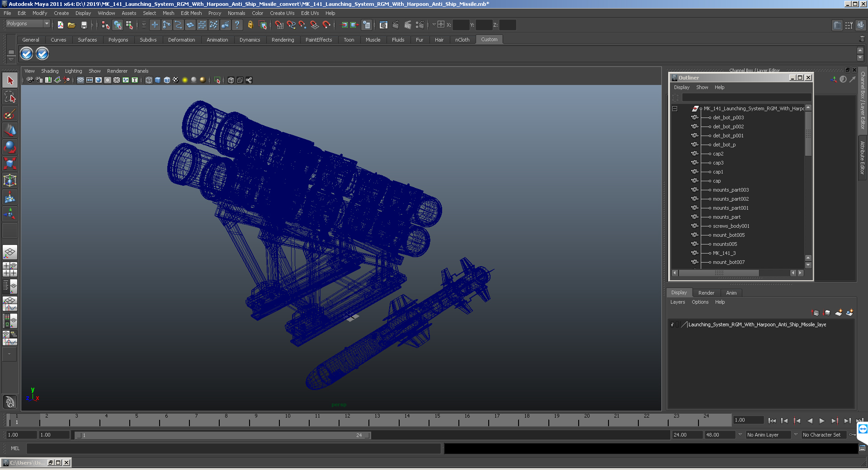Open the selection mask dropdown arrow
This screenshot has width=868, height=470.
[x=144, y=25]
